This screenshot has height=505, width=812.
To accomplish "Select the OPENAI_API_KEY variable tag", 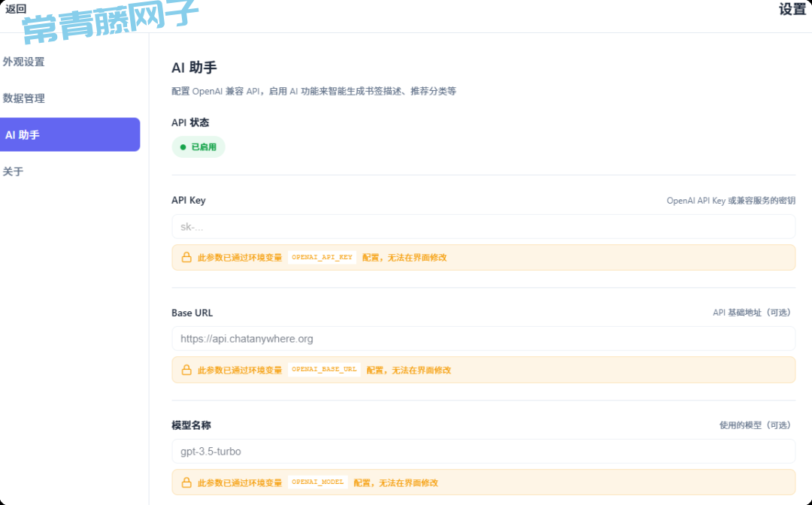I will pos(322,257).
